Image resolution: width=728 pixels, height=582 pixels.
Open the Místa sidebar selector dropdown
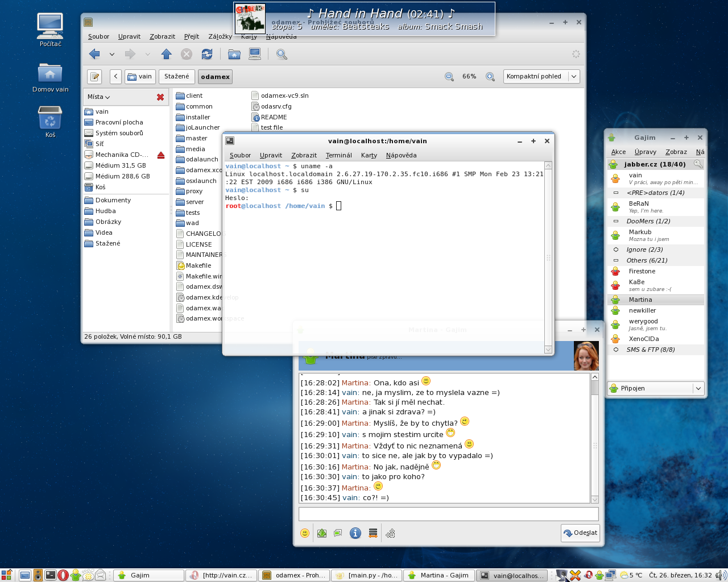pyautogui.click(x=99, y=97)
